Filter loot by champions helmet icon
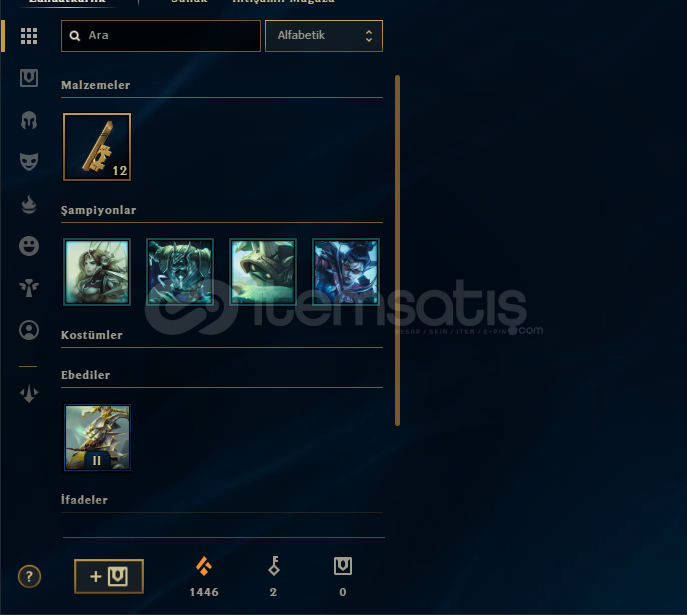The width and height of the screenshot is (687, 615). point(29,120)
